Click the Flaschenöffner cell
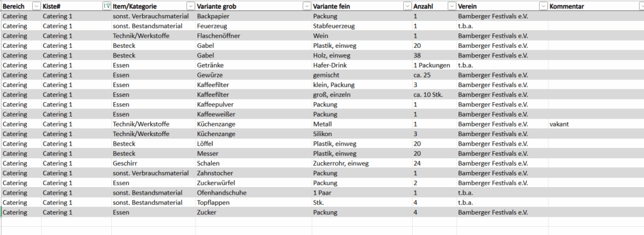The image size is (644, 235). pyautogui.click(x=254, y=36)
